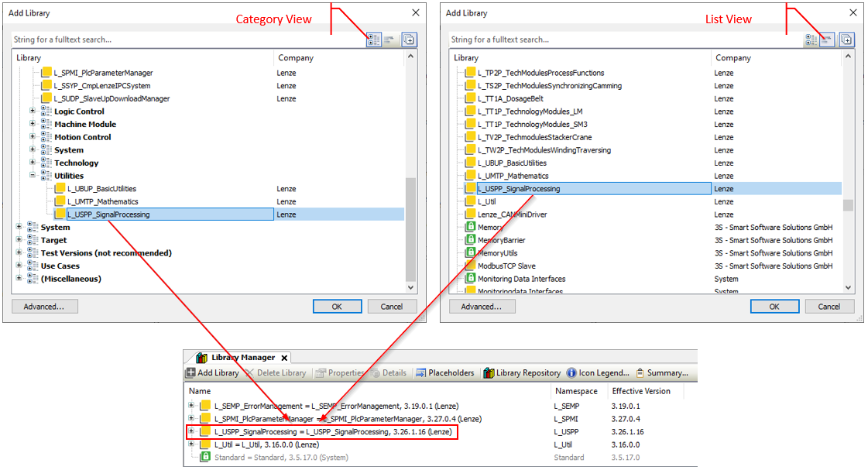Collapse the Utilities category
Image resolution: width=868 pixels, height=470 pixels.
(33, 176)
